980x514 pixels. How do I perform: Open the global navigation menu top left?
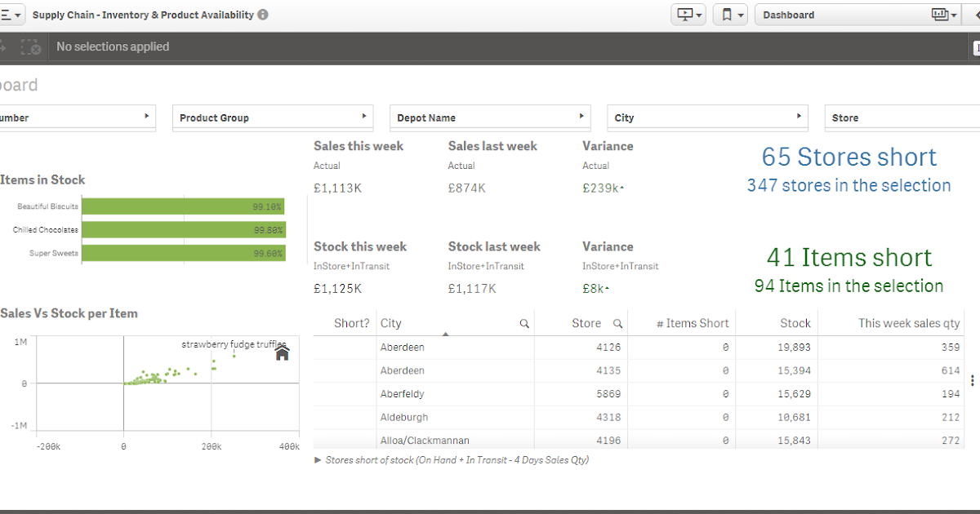click(x=10, y=14)
